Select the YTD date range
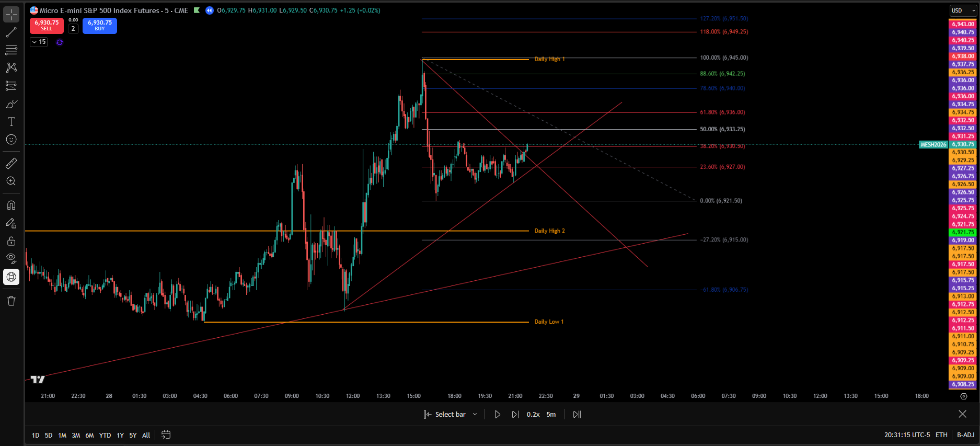980x446 pixels. coord(105,435)
